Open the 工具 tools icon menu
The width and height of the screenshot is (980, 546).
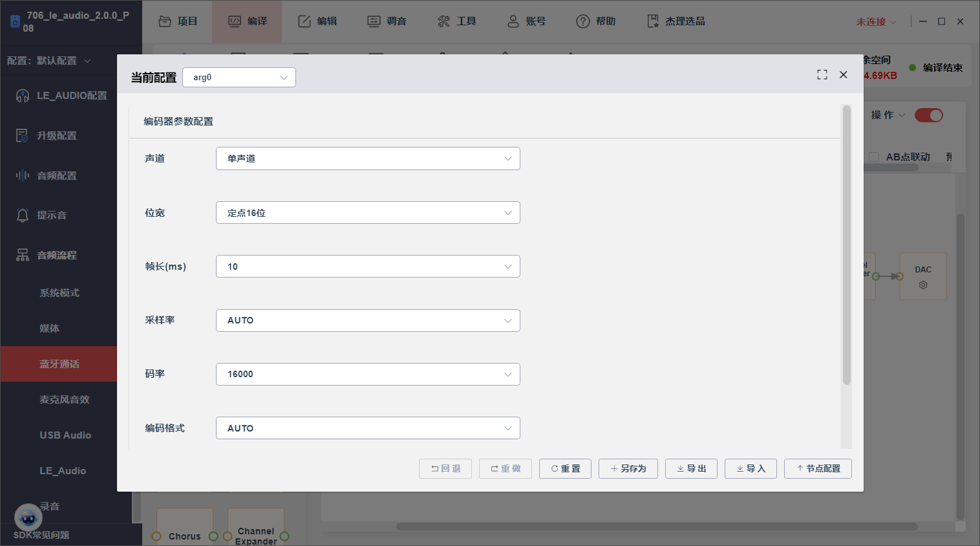(x=443, y=21)
